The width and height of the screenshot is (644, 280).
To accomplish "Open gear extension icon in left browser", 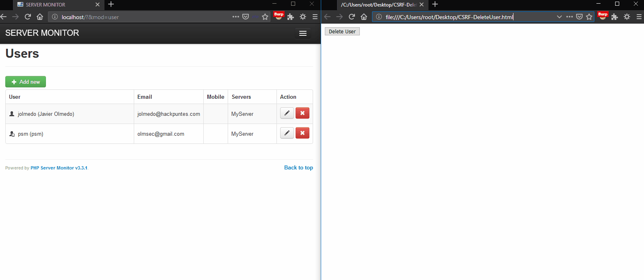I will (x=303, y=17).
